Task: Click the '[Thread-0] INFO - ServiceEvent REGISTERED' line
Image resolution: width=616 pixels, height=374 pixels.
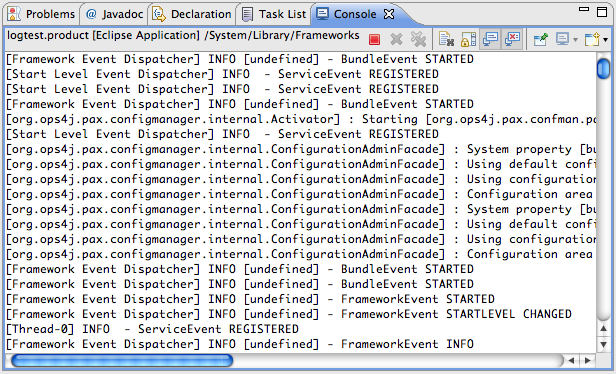Action: 152,329
